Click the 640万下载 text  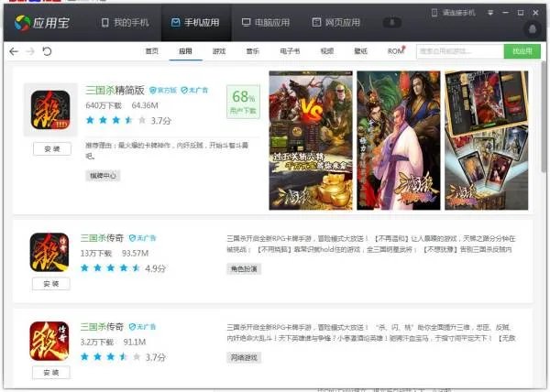pyautogui.click(x=104, y=105)
